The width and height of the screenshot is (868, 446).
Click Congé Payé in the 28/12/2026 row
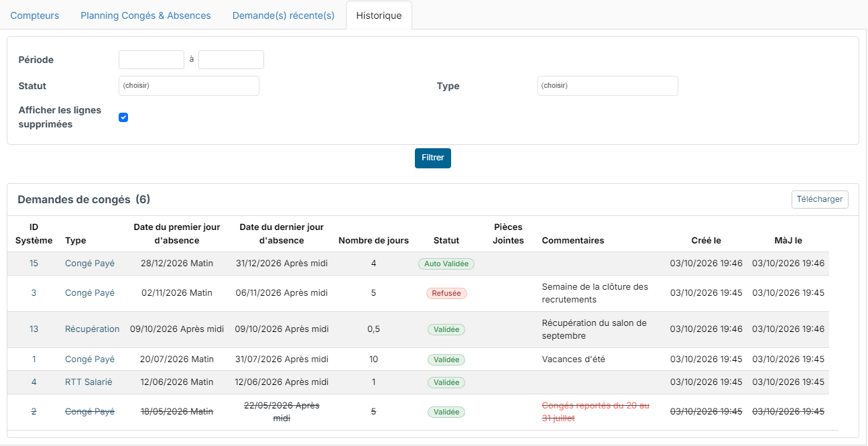coord(90,264)
